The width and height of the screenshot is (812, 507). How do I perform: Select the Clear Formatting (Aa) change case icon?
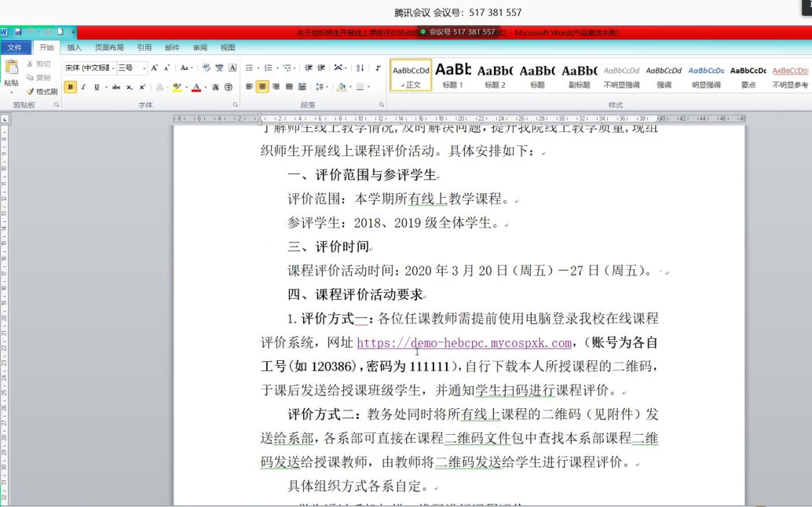point(185,67)
